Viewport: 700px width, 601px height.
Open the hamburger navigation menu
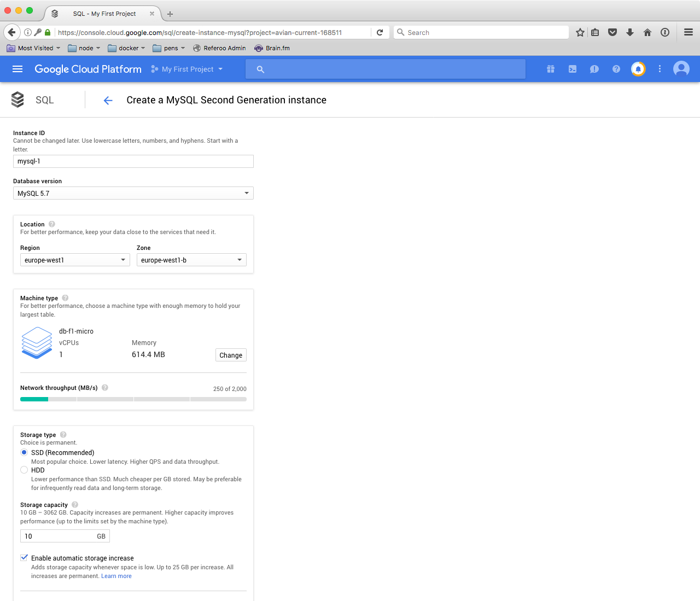point(17,69)
